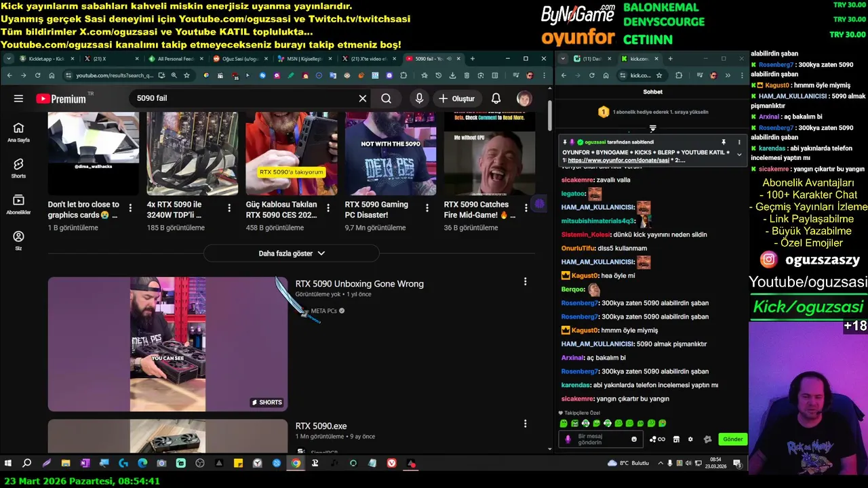This screenshot has width=868, height=488.
Task: Open Kick chat emoji picker
Action: pos(634,439)
